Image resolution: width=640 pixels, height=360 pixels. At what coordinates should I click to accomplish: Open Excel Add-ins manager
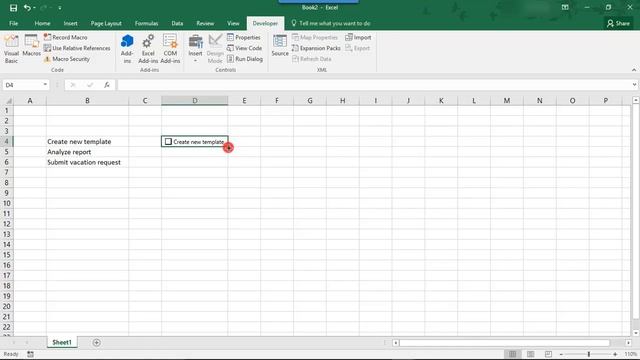pos(148,49)
